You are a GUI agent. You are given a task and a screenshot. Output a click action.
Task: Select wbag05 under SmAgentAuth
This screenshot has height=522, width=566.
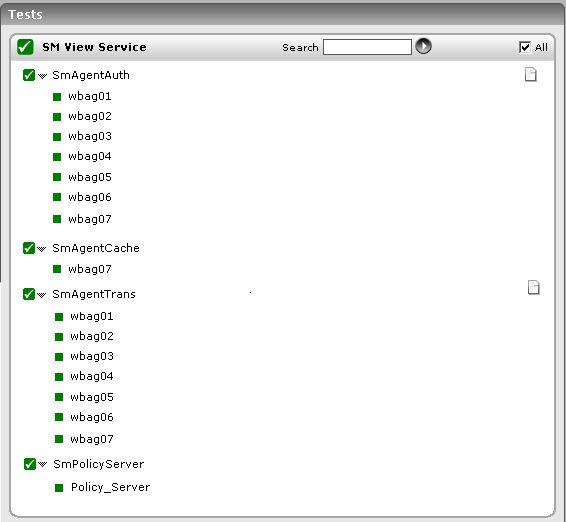[x=90, y=177]
